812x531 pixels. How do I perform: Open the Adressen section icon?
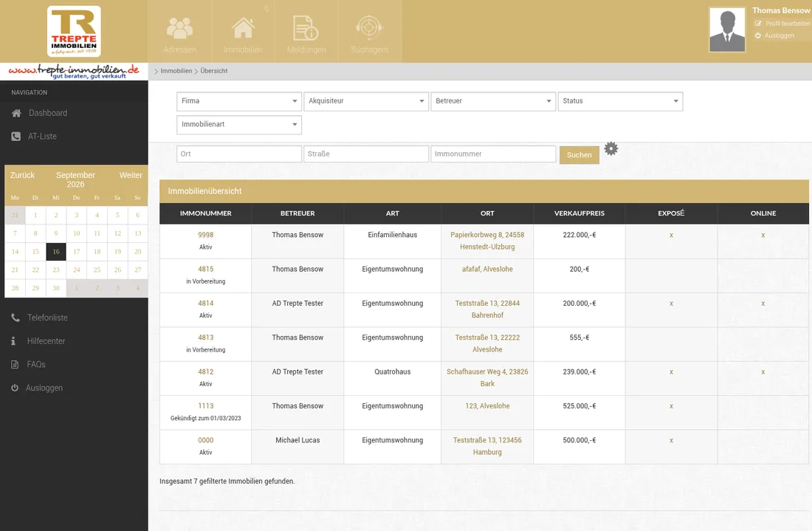tap(179, 28)
